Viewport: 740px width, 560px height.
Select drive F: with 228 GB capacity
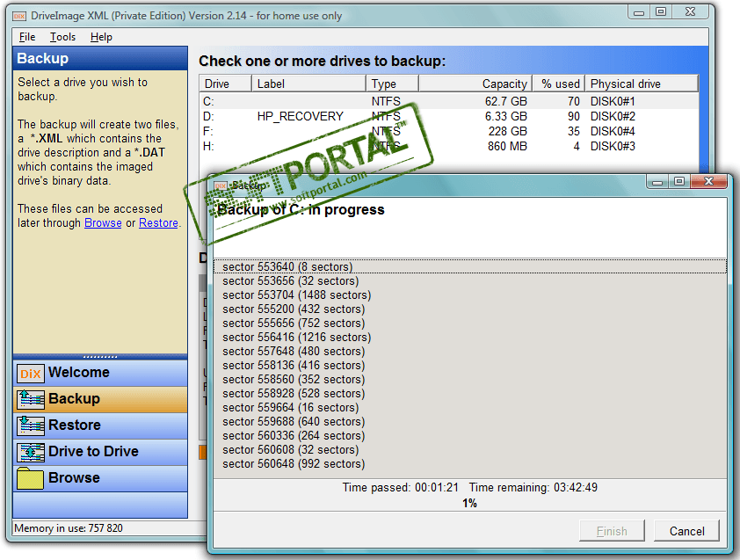[449, 131]
